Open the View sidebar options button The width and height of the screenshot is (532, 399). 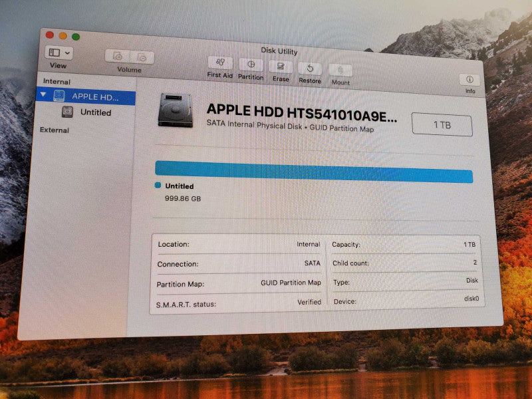point(59,53)
